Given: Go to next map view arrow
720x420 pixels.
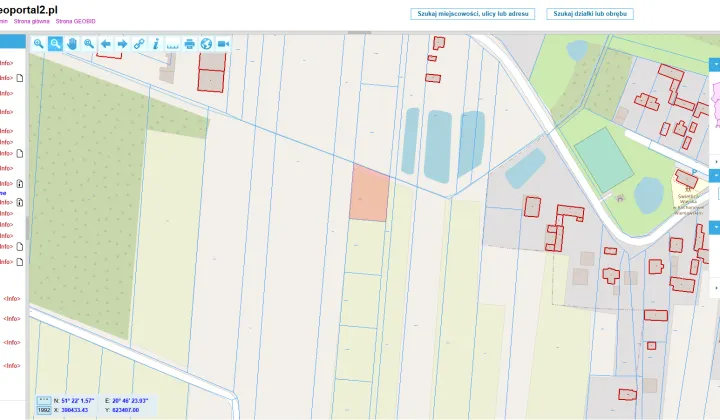Looking at the screenshot, I should pos(122,44).
